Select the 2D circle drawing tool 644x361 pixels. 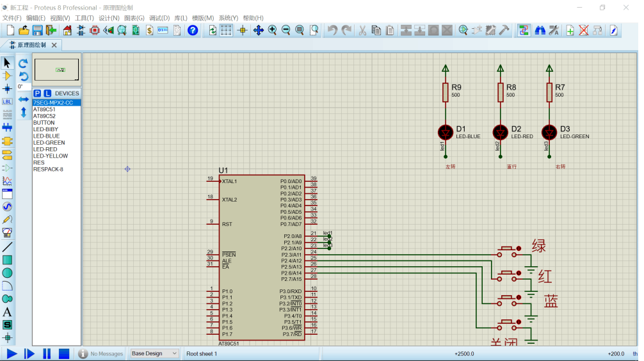pyautogui.click(x=7, y=273)
